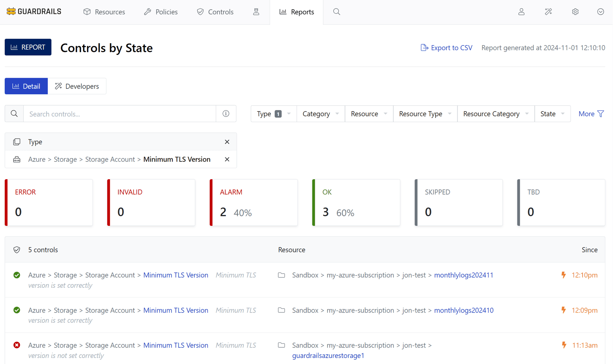Click the lightning icon next to 12:09pm
This screenshot has height=364, width=613.
click(564, 310)
